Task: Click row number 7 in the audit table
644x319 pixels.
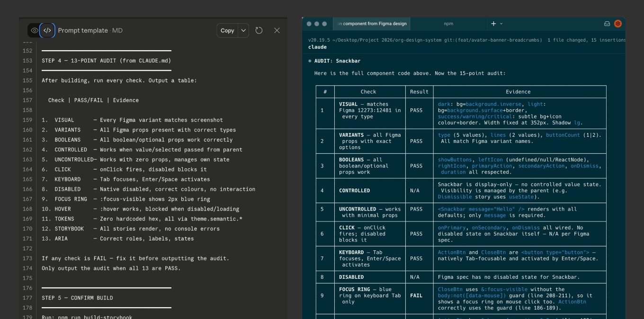Action: click(322, 259)
